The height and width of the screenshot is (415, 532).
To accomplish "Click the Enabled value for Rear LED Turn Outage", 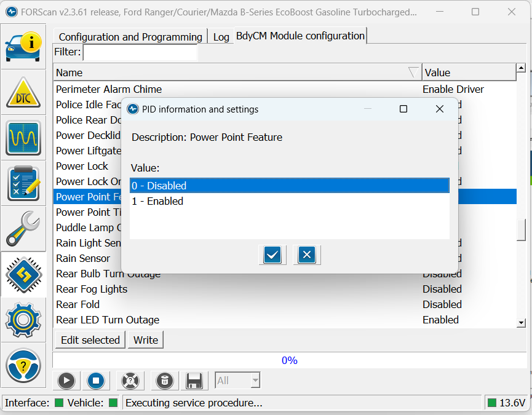I will point(440,320).
